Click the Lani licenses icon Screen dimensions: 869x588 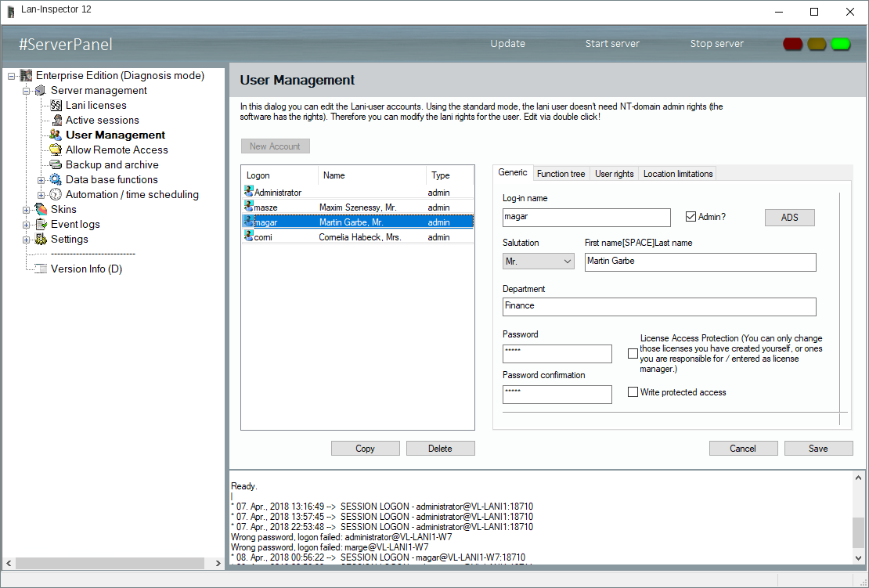coord(56,105)
